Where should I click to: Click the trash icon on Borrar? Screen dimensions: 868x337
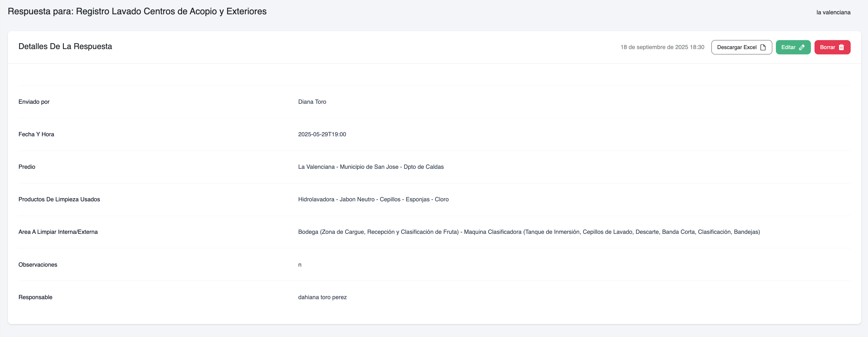[841, 47]
